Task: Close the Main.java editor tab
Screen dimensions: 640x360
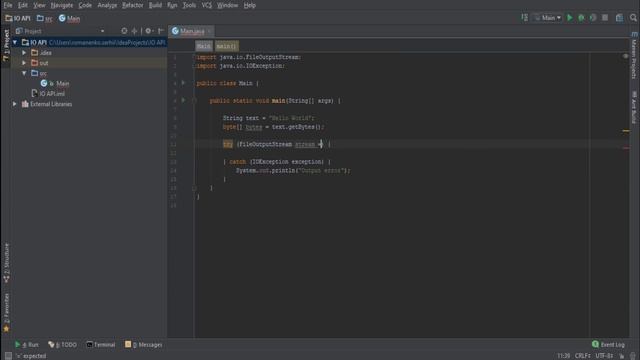Action: [x=209, y=31]
